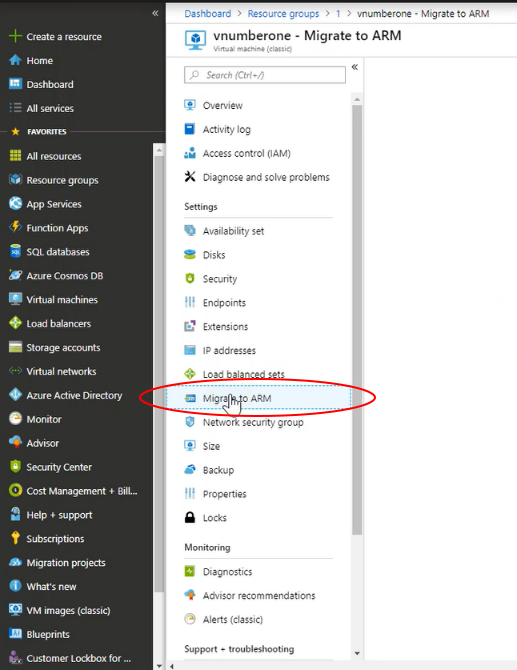Click the Locks padlock icon
This screenshot has width=517, height=670.
(190, 517)
